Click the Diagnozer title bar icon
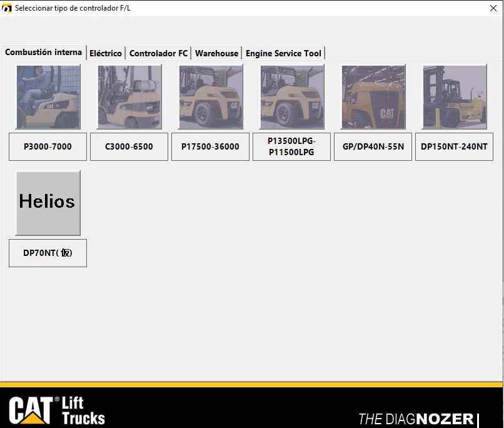The width and height of the screenshot is (504, 428). click(x=6, y=8)
